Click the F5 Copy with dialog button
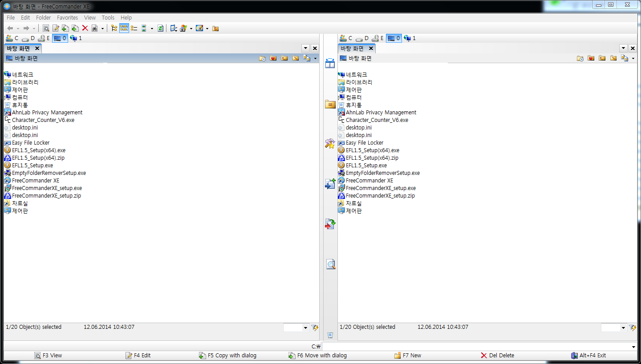This screenshot has height=364, width=641. point(227,356)
